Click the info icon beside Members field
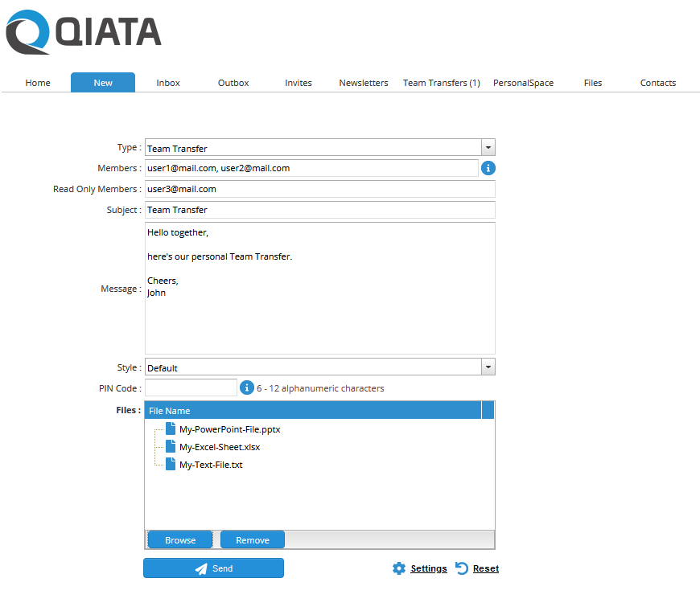 click(x=488, y=168)
